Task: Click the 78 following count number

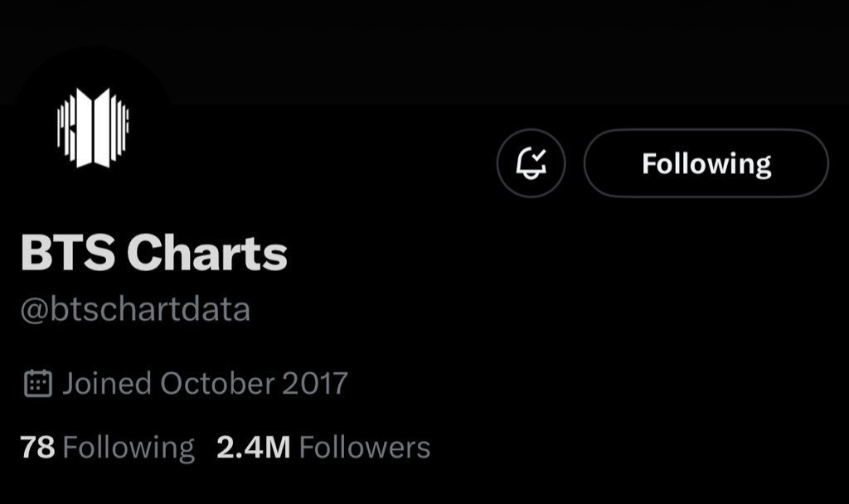Action: click(37, 448)
